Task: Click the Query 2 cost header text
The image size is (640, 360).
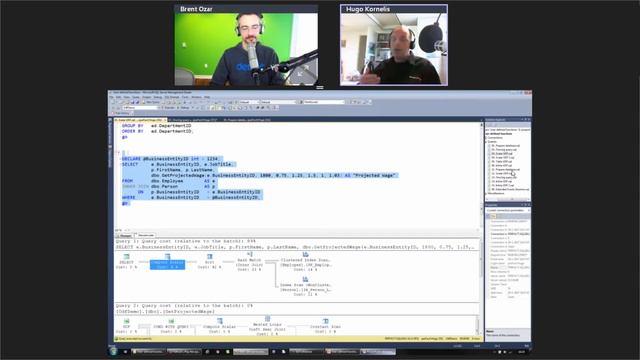Action: [184, 305]
